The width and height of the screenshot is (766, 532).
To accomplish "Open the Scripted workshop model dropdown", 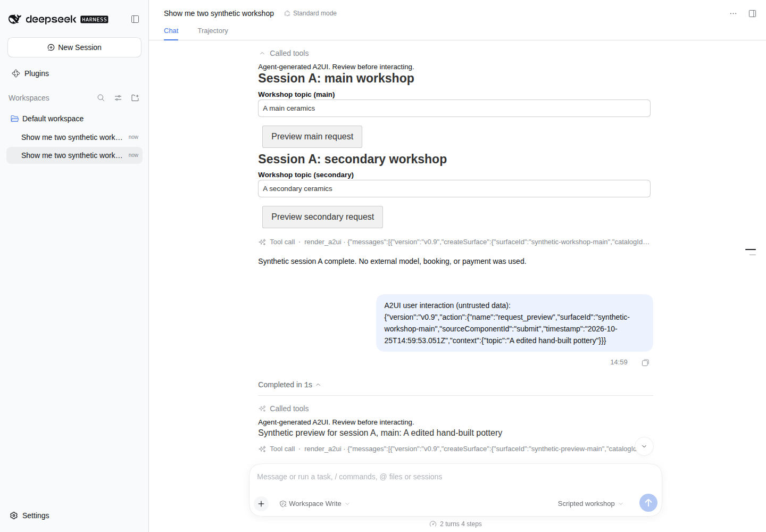I will 590,504.
